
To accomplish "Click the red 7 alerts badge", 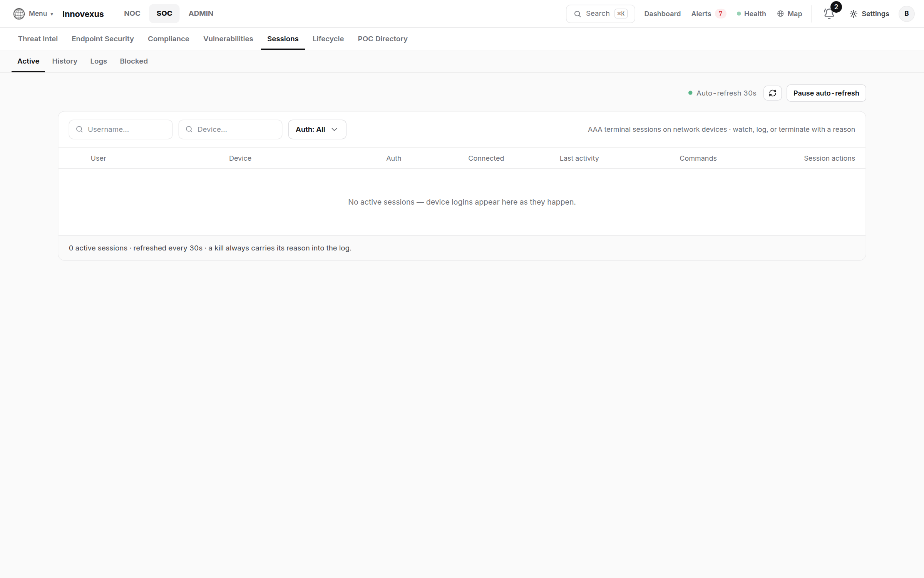I will [720, 14].
